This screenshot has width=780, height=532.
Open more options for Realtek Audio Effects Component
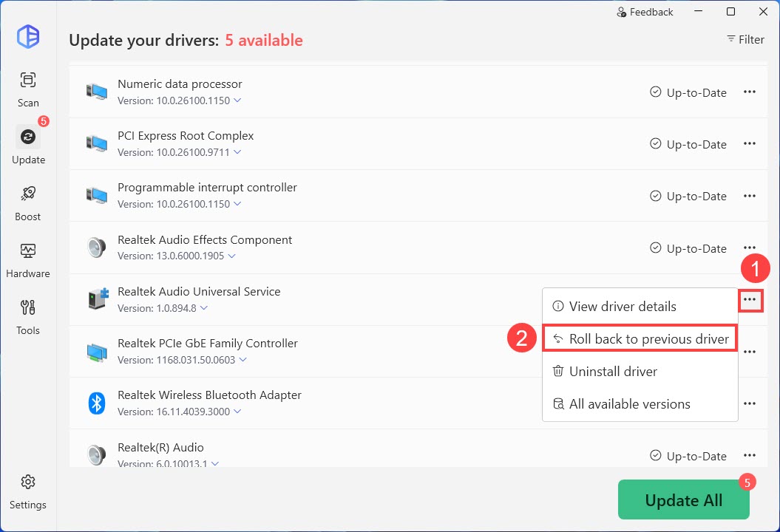[x=750, y=247]
